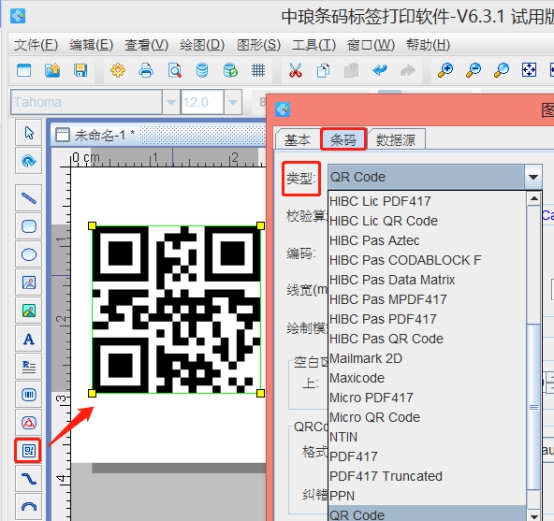Toggle the grid display icon
Screen dimensions: 554x521
pyautogui.click(x=258, y=70)
